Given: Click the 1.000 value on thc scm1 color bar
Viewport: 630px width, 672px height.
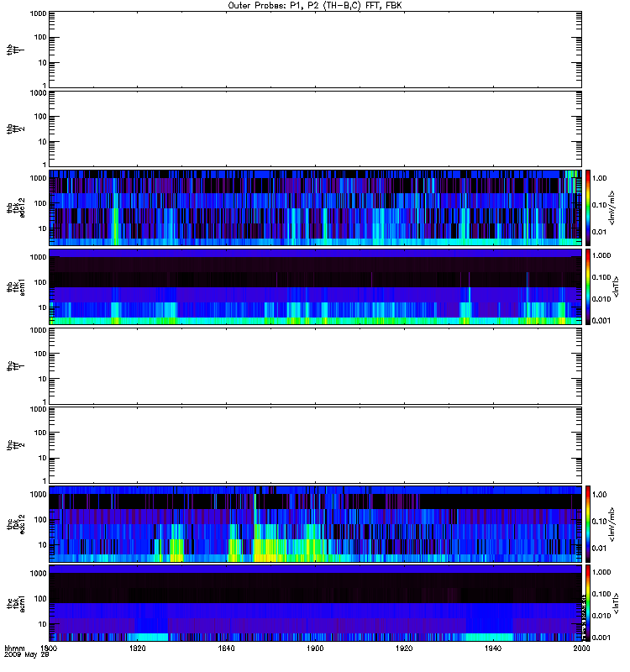Looking at the screenshot, I should (x=601, y=572).
